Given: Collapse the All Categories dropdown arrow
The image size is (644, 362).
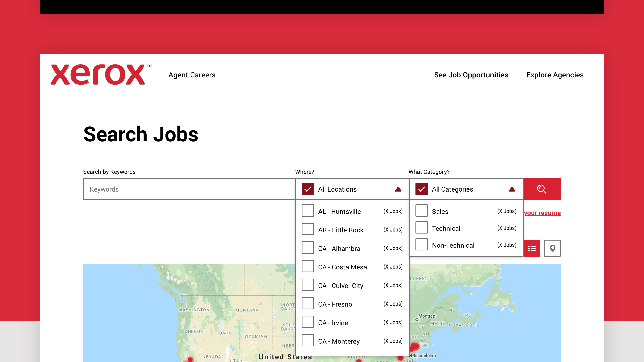Looking at the screenshot, I should 512,189.
